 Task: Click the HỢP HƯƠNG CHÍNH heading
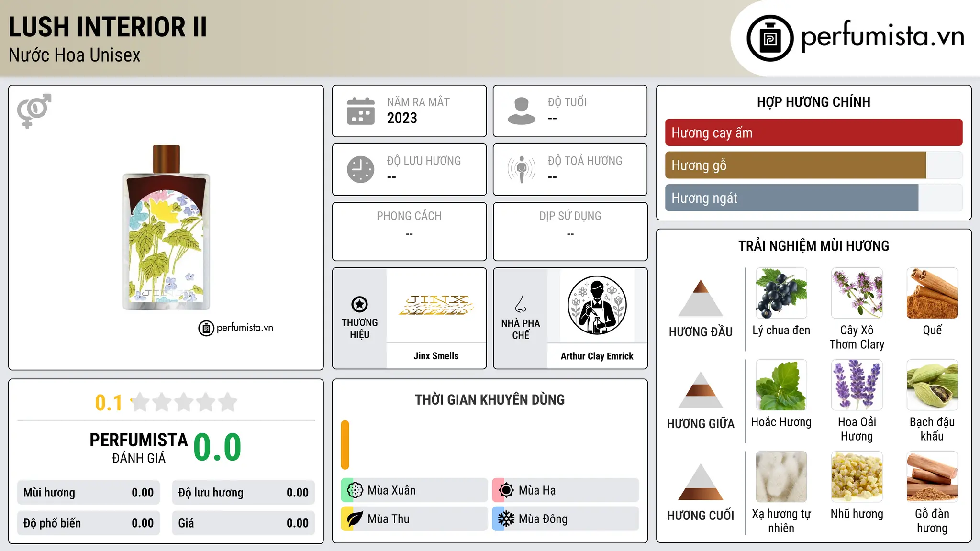[814, 102]
